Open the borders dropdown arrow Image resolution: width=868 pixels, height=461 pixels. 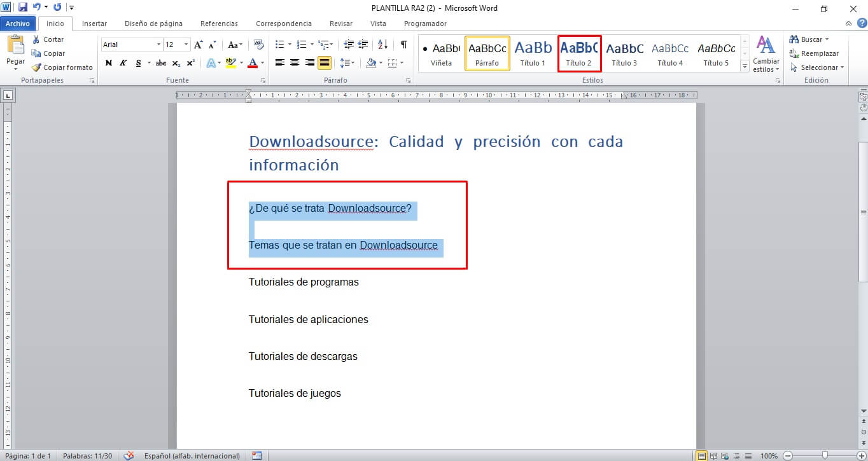pos(401,63)
